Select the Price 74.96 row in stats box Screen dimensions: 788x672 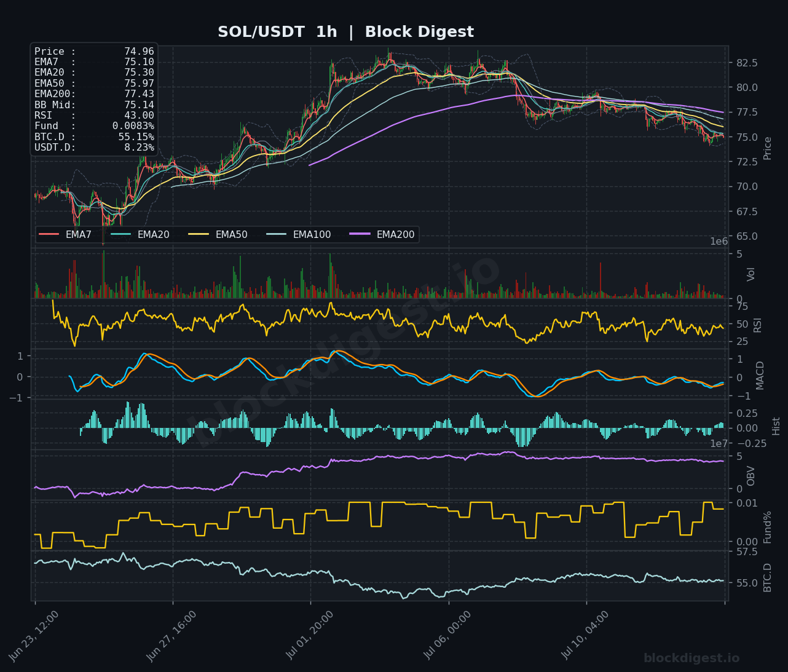(94, 52)
